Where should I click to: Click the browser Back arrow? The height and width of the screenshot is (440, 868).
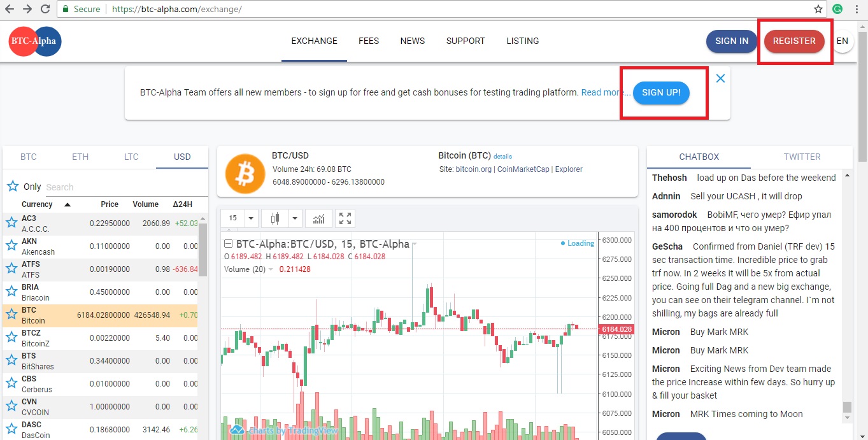click(x=10, y=9)
